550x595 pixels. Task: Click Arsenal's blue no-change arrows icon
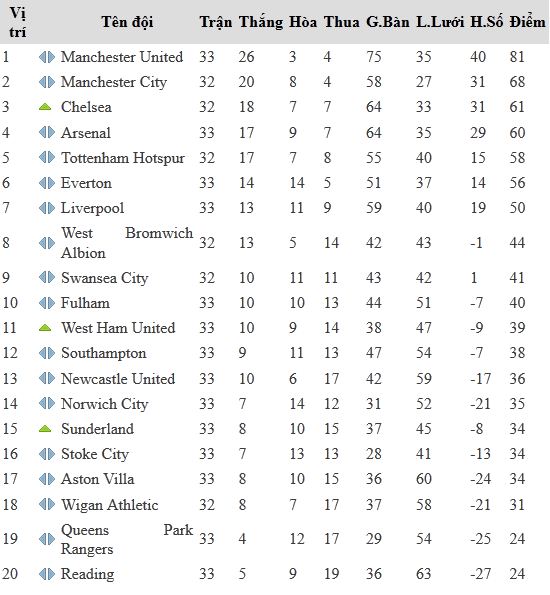point(47,133)
